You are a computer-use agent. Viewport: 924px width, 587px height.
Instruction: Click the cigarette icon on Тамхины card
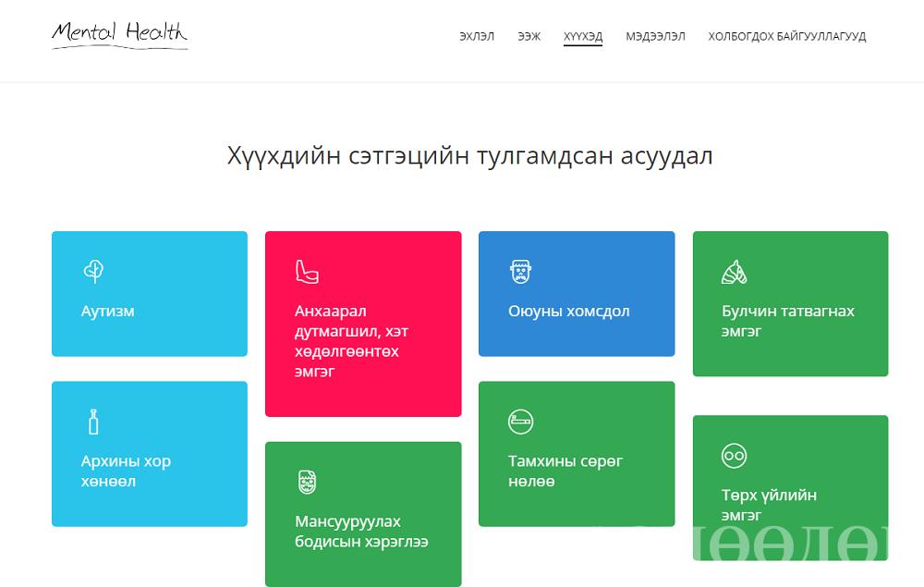(521, 422)
